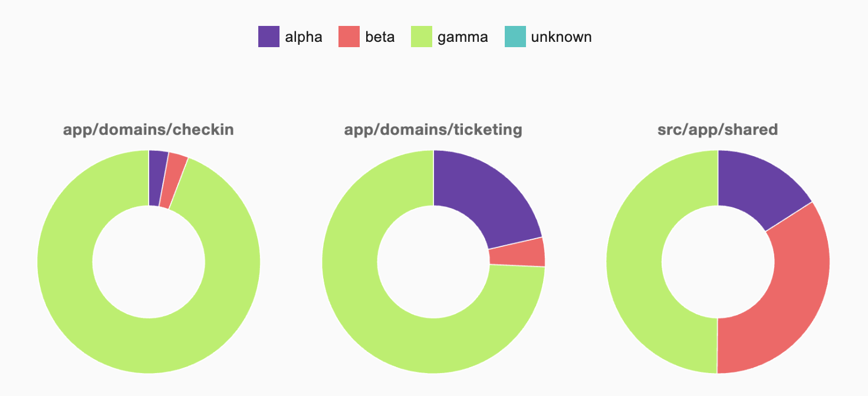Screen dimensions: 868x396
Task: Click the teal unknown legend swatch
Action: point(515,37)
